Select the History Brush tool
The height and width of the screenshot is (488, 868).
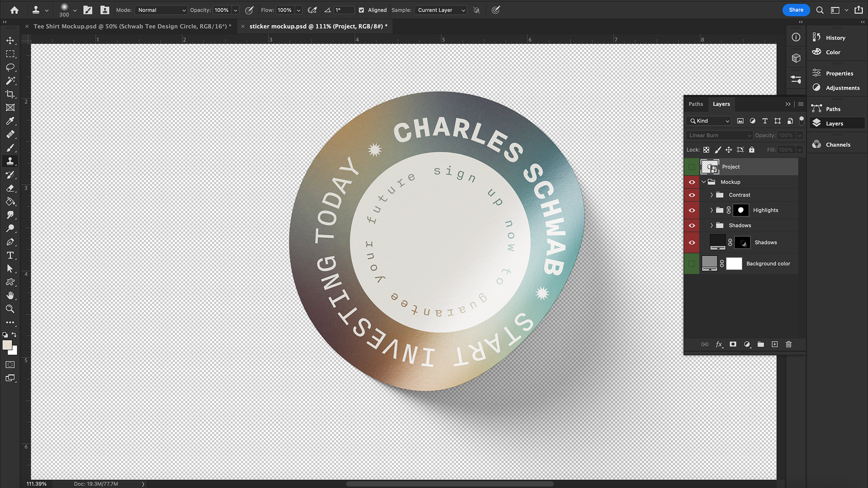pos(10,175)
